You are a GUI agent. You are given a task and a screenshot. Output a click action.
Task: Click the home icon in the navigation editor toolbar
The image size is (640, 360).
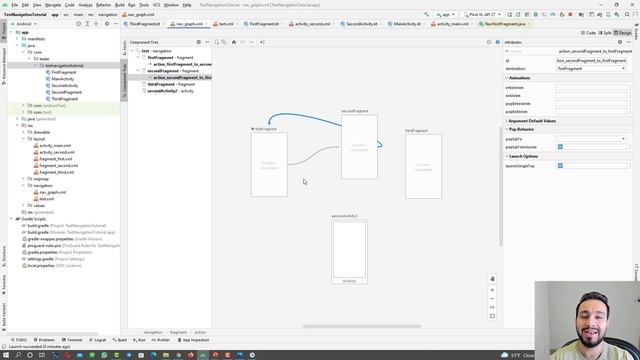pos(234,42)
